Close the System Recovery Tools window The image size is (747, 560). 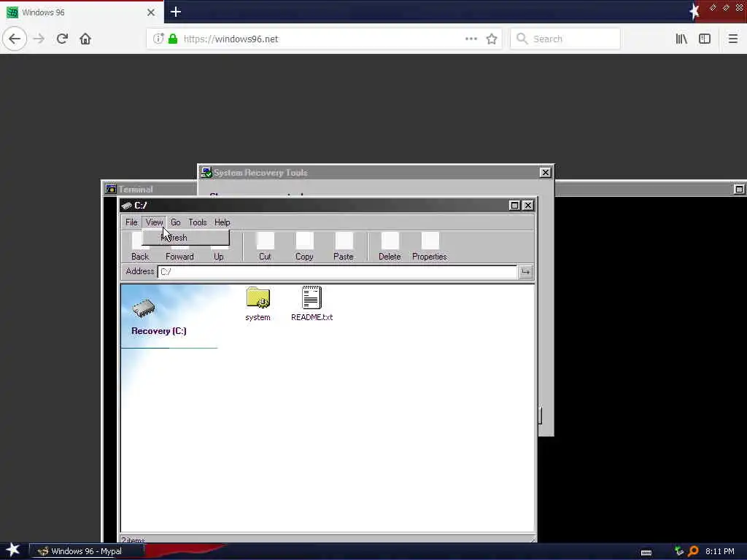coord(546,172)
